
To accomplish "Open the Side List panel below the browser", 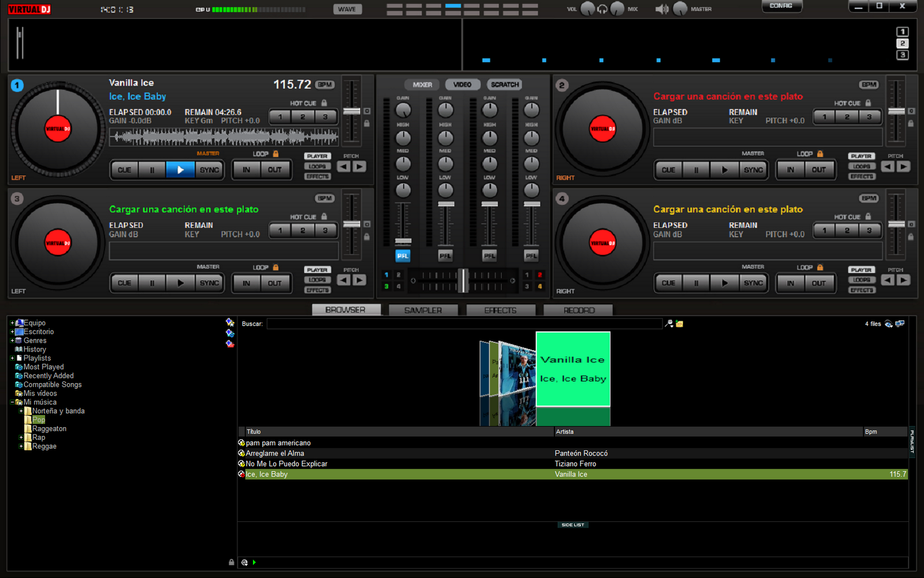I will (x=572, y=525).
